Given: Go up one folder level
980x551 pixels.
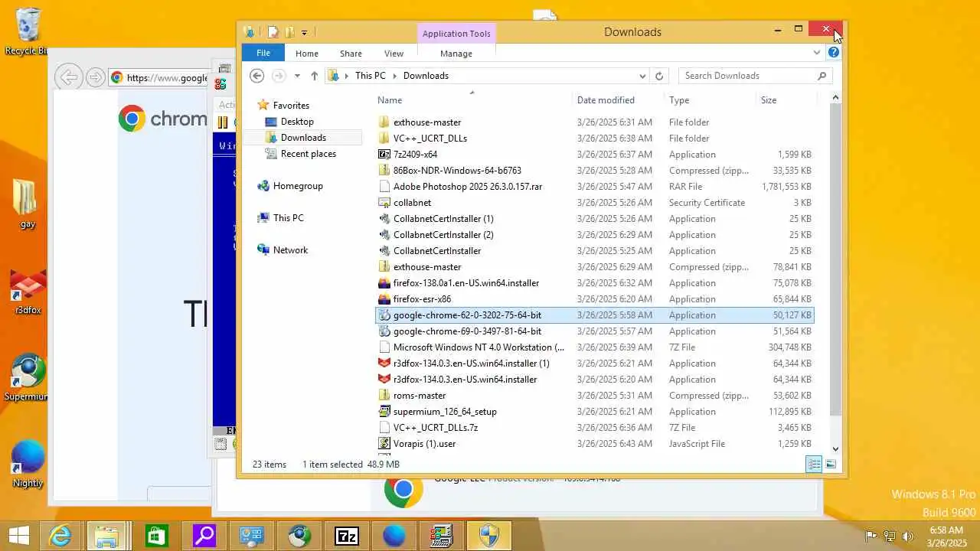Looking at the screenshot, I should coord(314,76).
